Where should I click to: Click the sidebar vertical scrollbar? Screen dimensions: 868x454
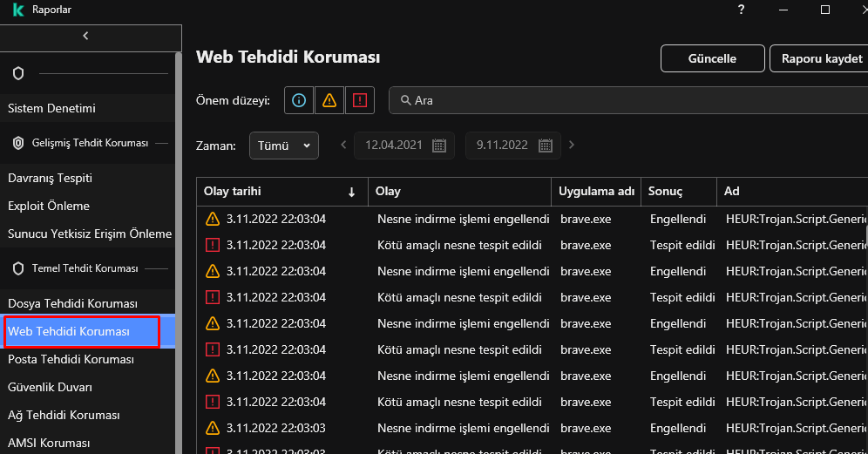pos(179,253)
